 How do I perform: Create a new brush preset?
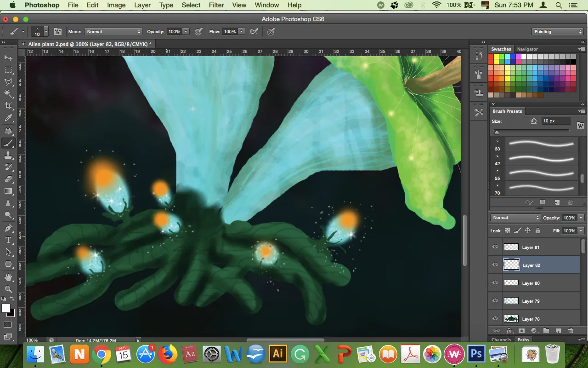pyautogui.click(x=557, y=202)
